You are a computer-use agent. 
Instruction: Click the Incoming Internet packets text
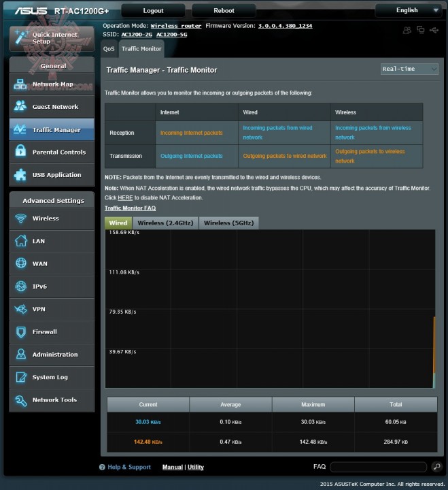(x=192, y=133)
